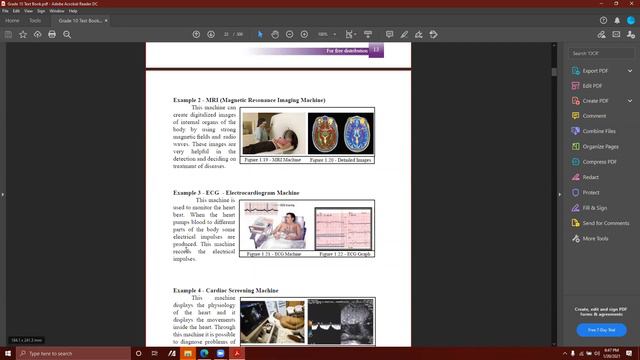The height and width of the screenshot is (360, 640).
Task: Select the Highlight text pen tool
Action: coord(404,35)
